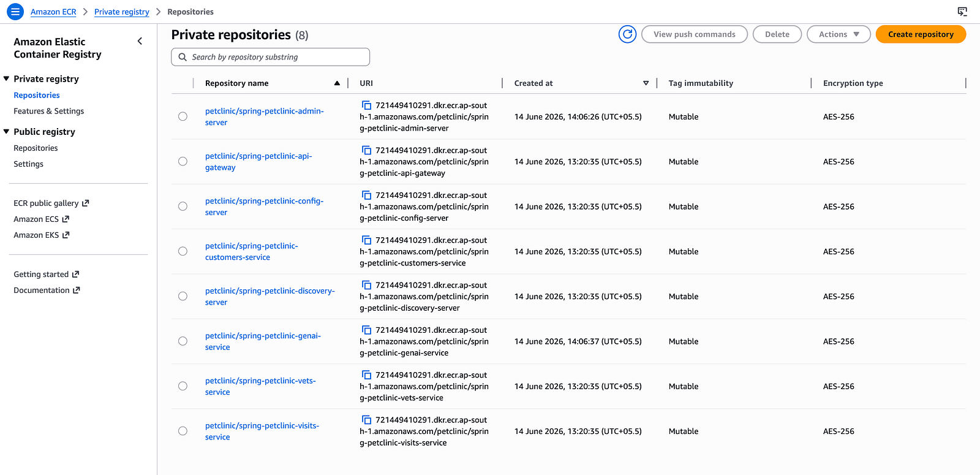The image size is (980, 475).
Task: Collapse the sidebar with the chevron arrow
Action: point(140,41)
